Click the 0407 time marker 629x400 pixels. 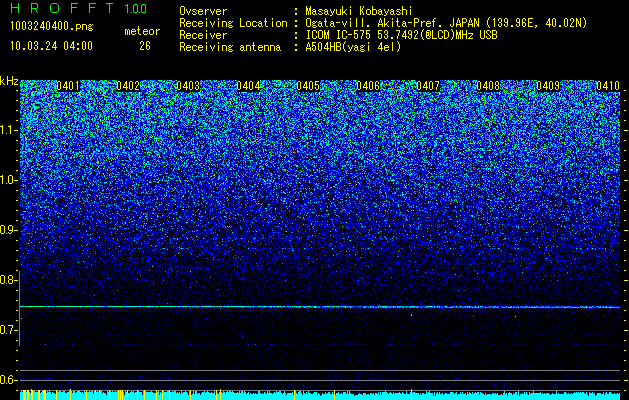pos(428,86)
